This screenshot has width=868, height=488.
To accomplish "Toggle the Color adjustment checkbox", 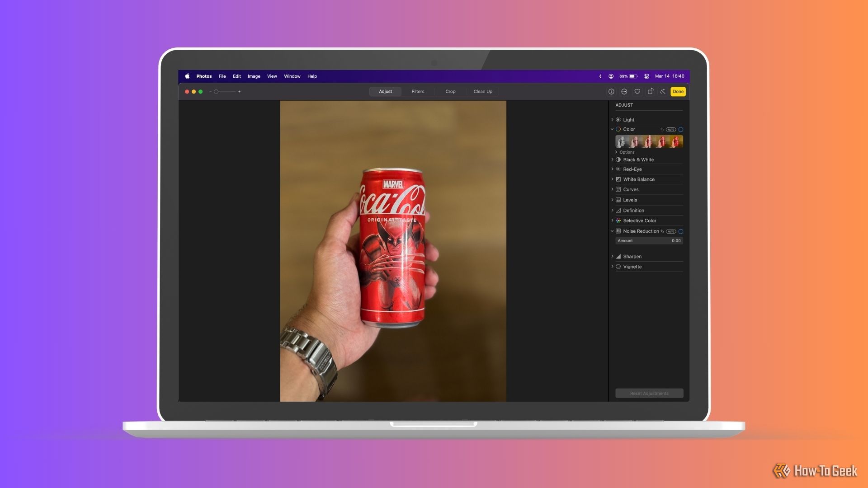I will click(x=680, y=129).
